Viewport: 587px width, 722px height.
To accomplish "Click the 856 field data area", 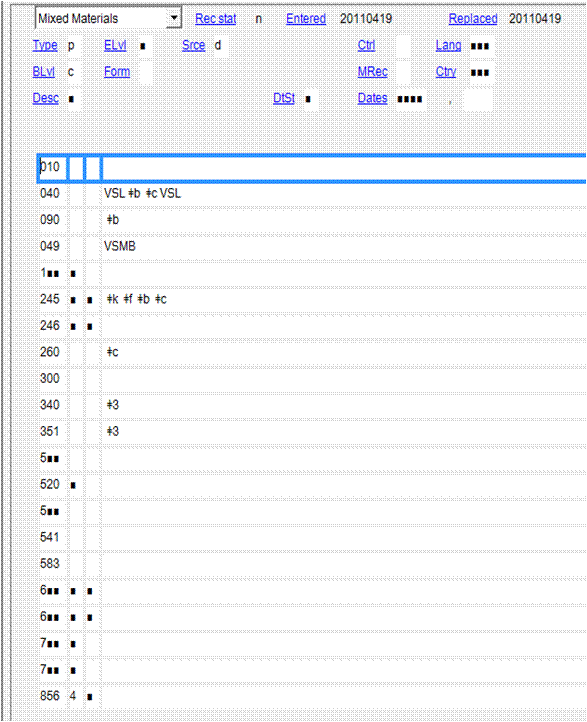I will pyautogui.click(x=343, y=696).
